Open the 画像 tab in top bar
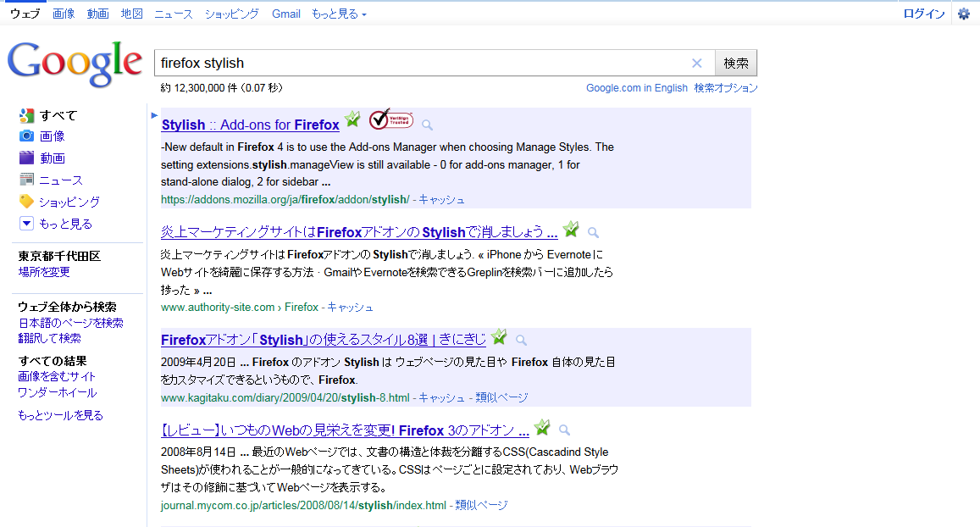 click(64, 14)
